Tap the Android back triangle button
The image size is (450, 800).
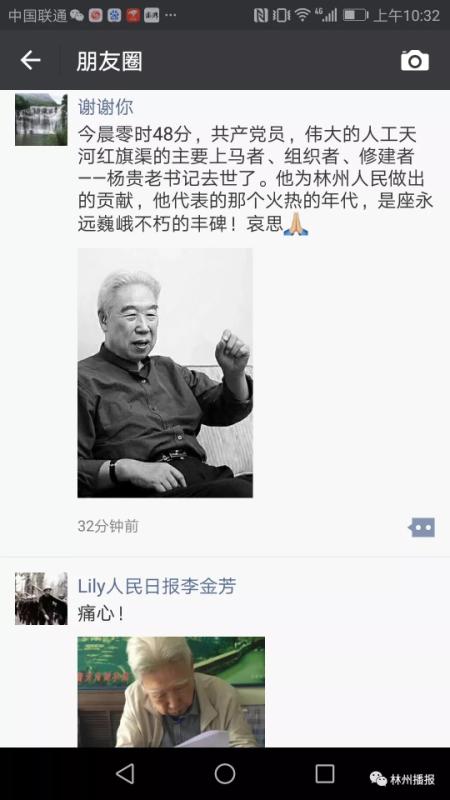tap(125, 773)
